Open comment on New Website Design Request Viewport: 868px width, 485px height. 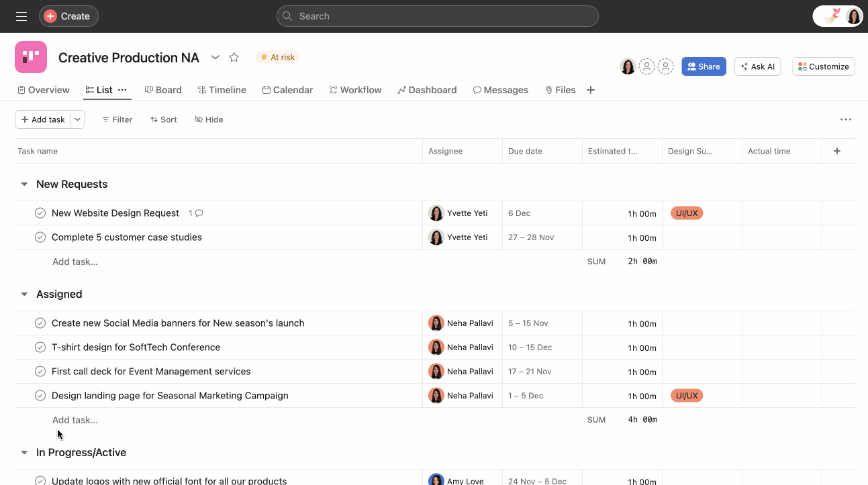click(x=196, y=213)
